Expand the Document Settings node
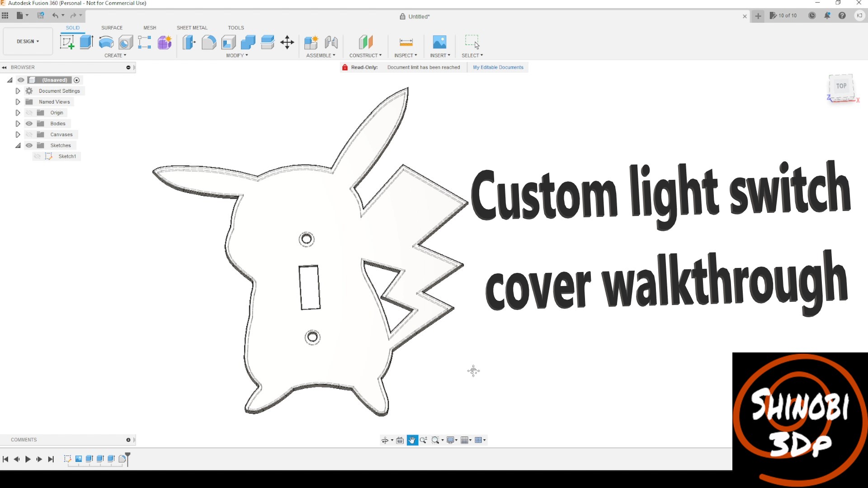The width and height of the screenshot is (868, 488). pos(18,91)
